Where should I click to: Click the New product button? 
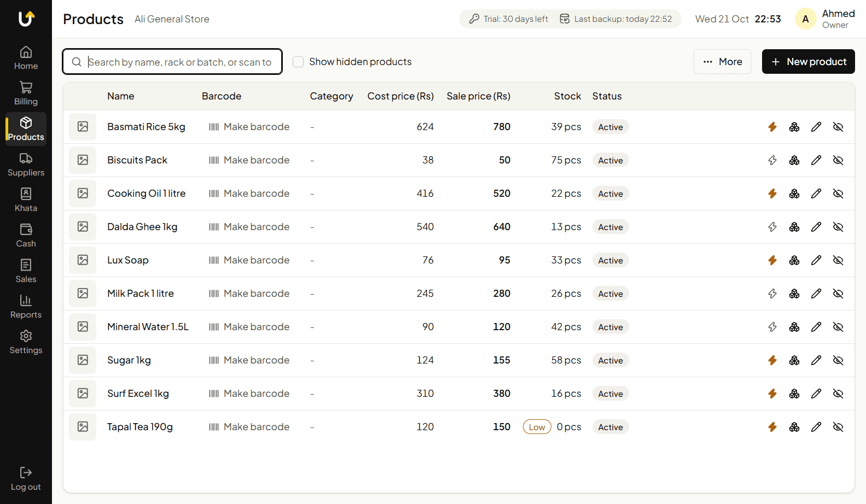pos(809,62)
